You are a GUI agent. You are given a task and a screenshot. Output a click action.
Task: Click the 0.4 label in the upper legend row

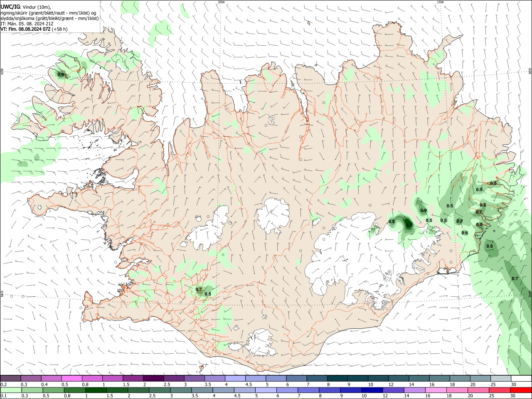tap(44, 384)
